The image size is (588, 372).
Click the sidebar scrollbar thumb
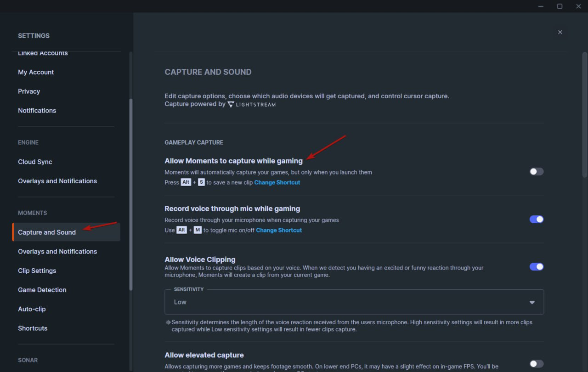(x=131, y=194)
